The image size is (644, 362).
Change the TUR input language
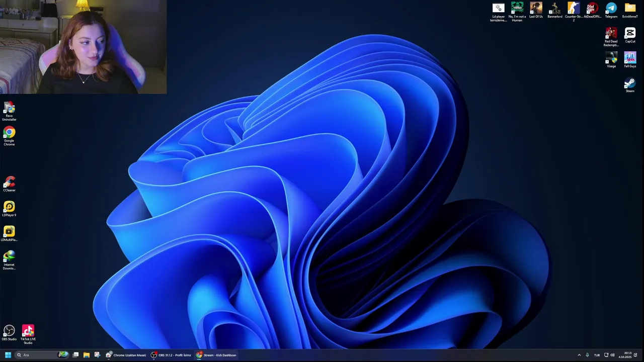(597, 355)
